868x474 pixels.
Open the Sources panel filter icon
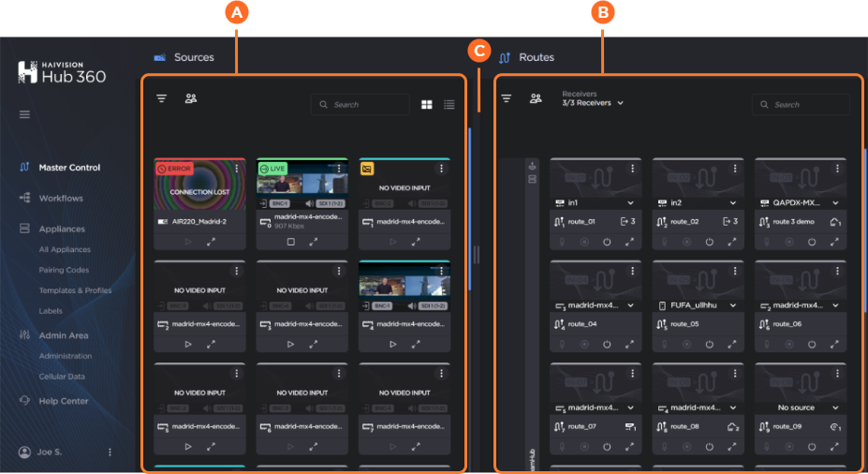point(161,98)
